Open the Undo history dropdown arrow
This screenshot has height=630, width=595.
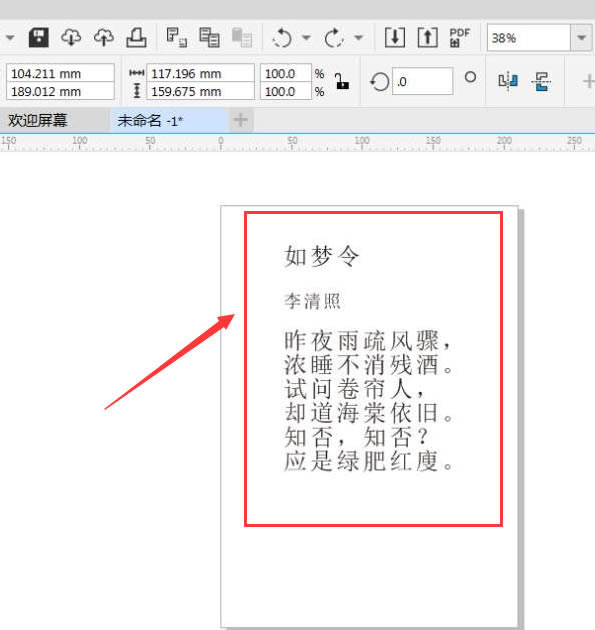point(306,38)
